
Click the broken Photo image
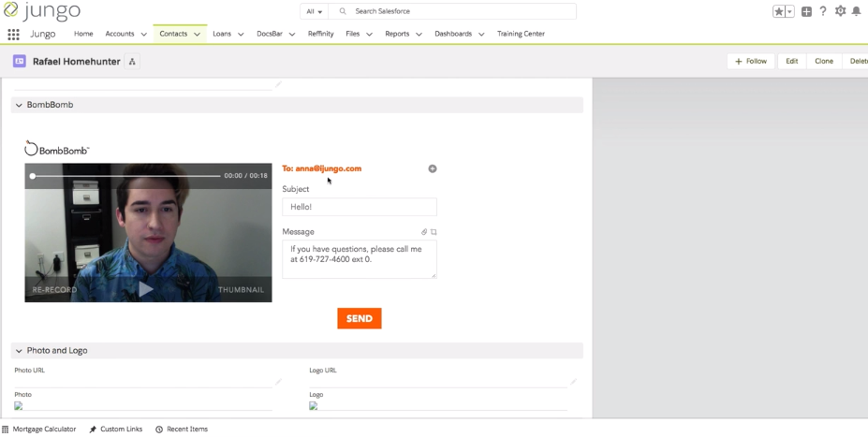[x=19, y=405]
